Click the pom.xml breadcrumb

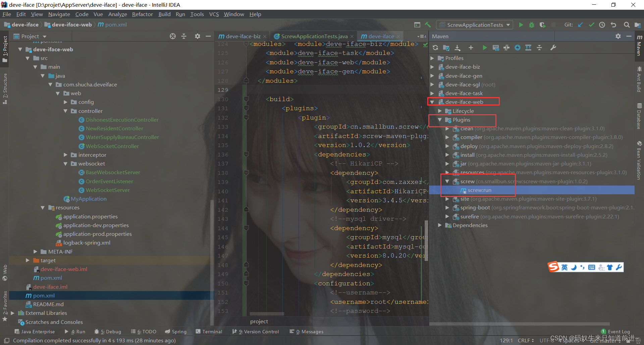[x=116, y=24]
